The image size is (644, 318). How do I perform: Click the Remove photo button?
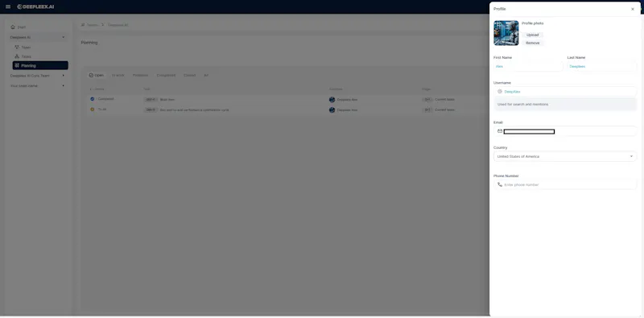533,43
